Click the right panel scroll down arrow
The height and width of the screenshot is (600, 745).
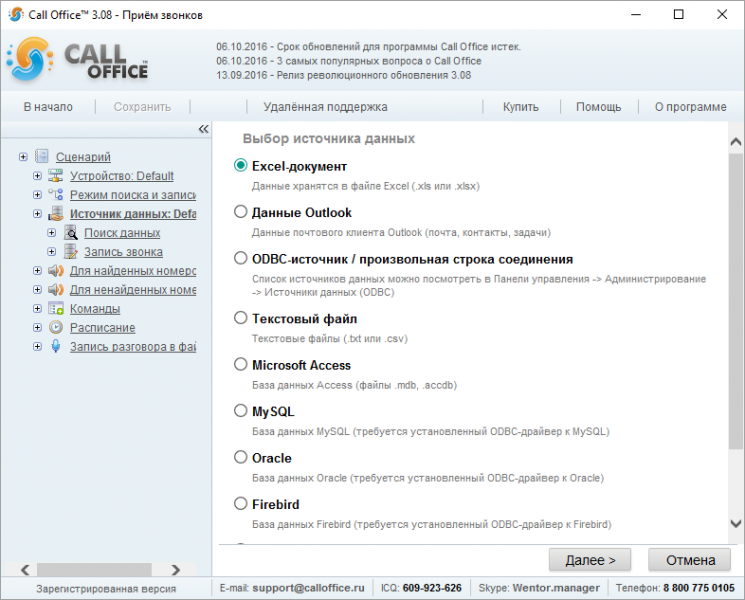[x=736, y=524]
